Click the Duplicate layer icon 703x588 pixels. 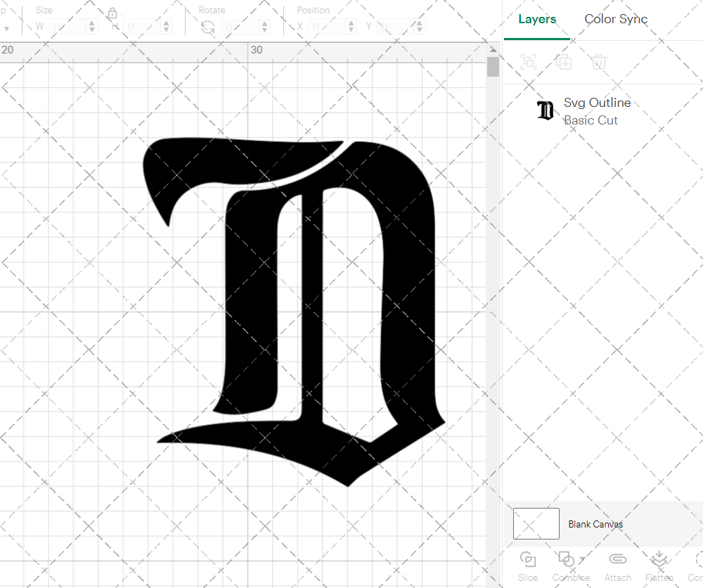click(x=563, y=62)
